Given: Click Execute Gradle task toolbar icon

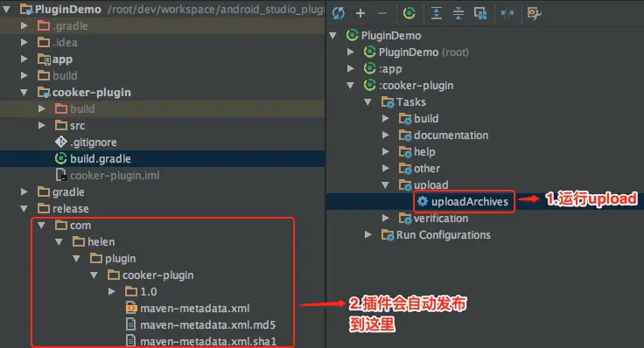Looking at the screenshot, I should coord(409,13).
